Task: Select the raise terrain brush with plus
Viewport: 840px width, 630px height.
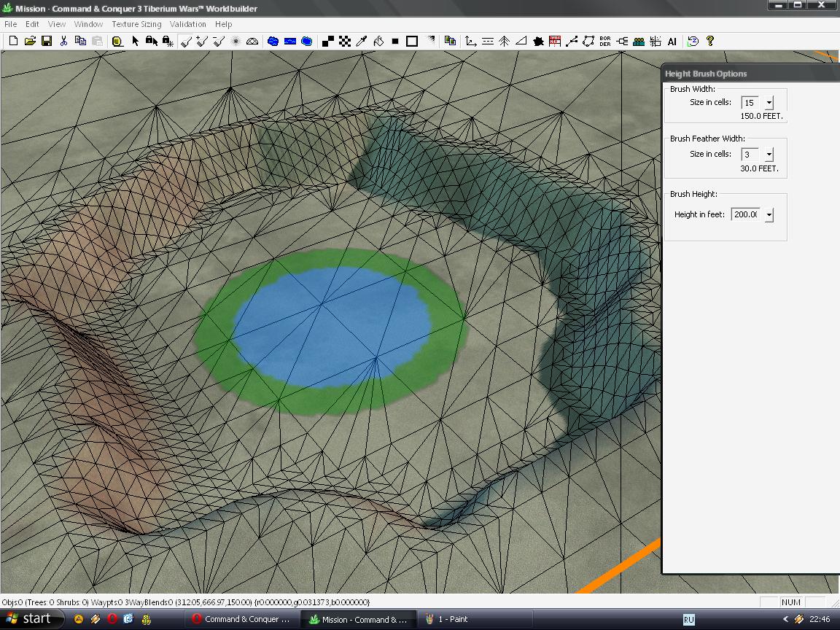Action: [x=202, y=42]
